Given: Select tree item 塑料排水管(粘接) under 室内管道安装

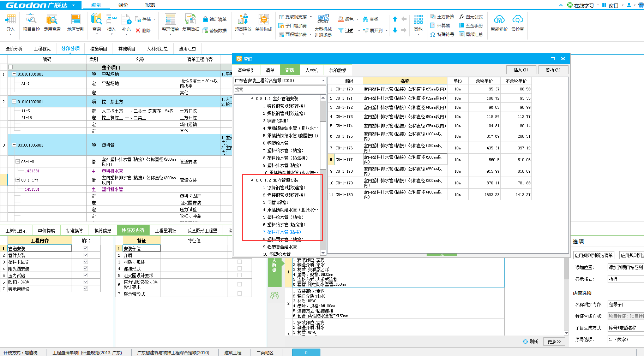Looking at the screenshot, I should [284, 232].
